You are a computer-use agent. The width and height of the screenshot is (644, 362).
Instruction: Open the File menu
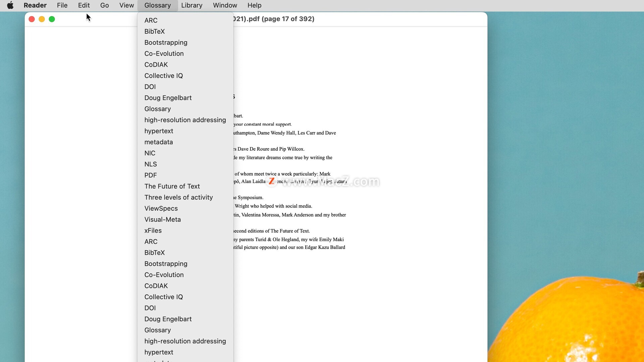(x=62, y=5)
